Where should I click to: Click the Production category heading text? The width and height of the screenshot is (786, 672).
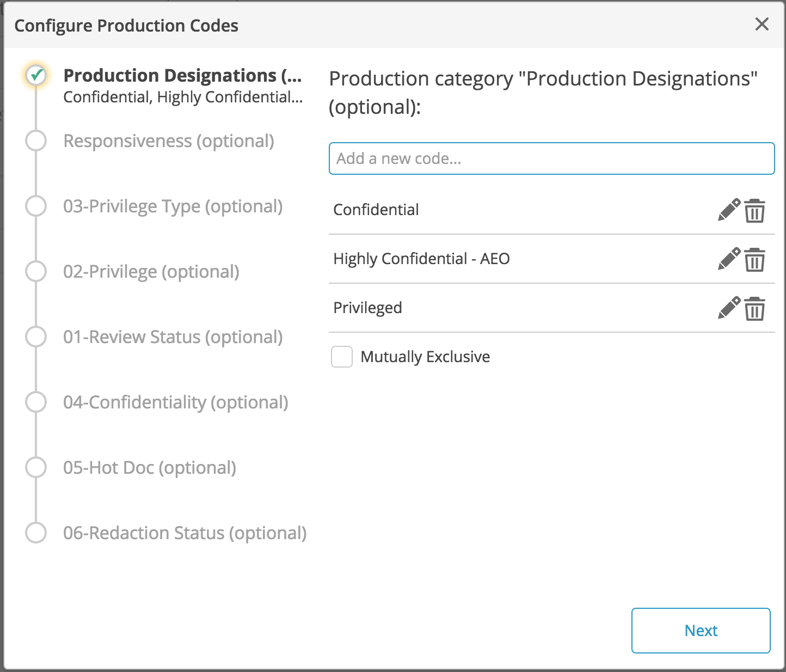click(x=543, y=93)
